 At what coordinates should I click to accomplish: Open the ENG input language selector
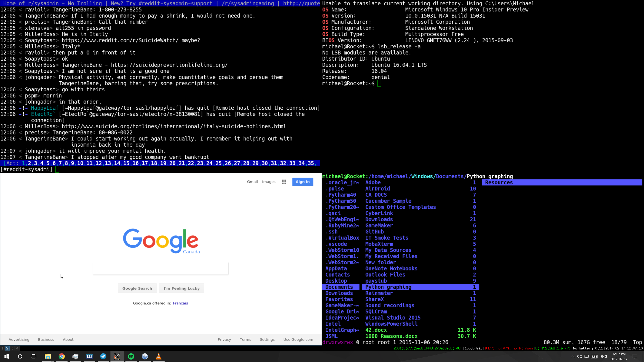coord(604,356)
